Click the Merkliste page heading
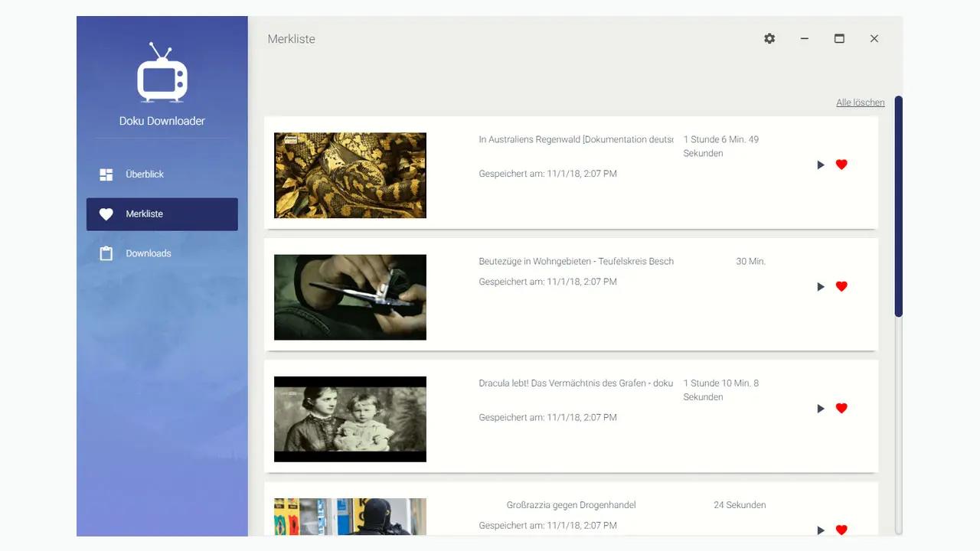Screen dimensions: 980x551 [291, 39]
